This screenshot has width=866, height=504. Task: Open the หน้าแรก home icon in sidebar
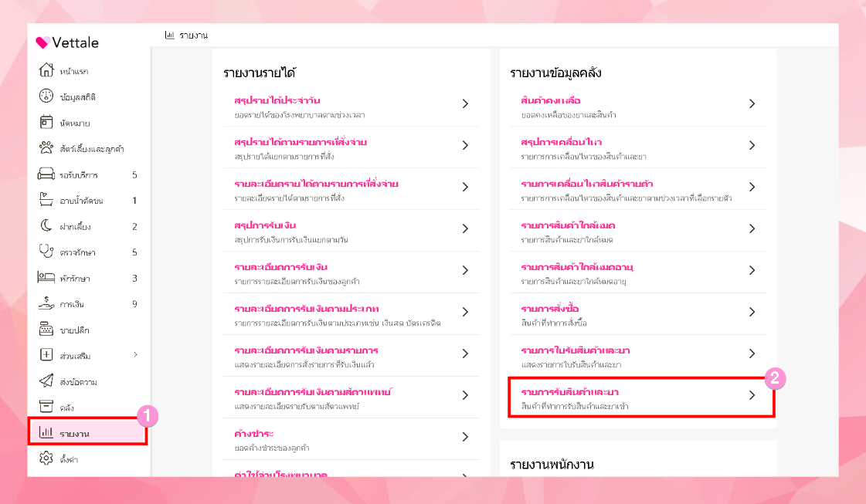point(46,71)
